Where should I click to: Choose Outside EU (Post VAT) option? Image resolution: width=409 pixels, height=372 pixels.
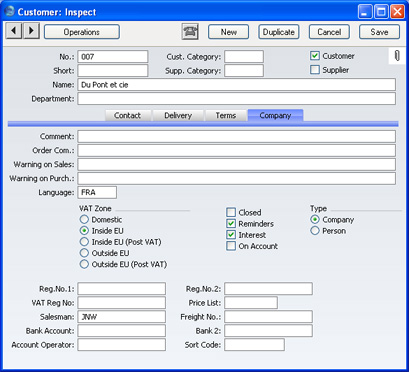[84, 264]
